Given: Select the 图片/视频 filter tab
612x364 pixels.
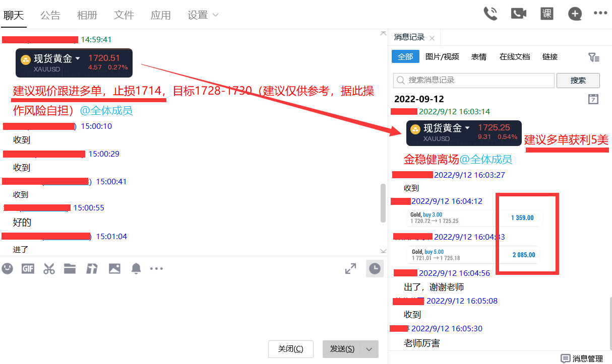Looking at the screenshot, I should 442,57.
